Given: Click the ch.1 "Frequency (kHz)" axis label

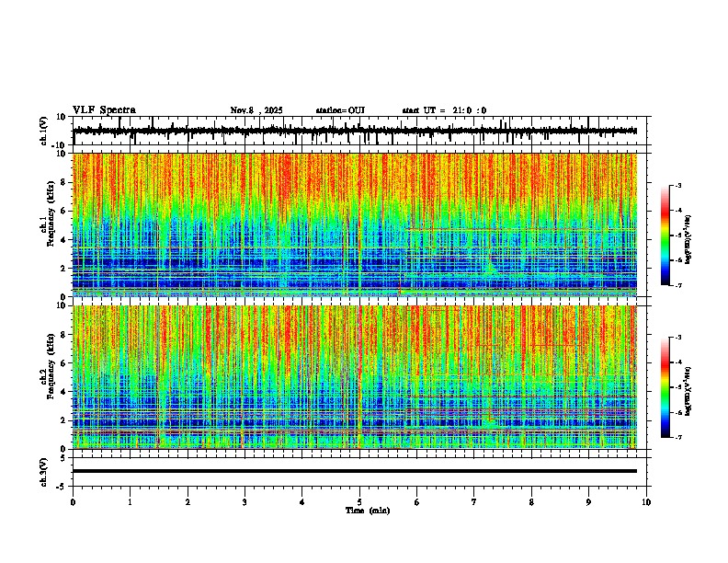Looking at the screenshot, I should pos(51,213).
